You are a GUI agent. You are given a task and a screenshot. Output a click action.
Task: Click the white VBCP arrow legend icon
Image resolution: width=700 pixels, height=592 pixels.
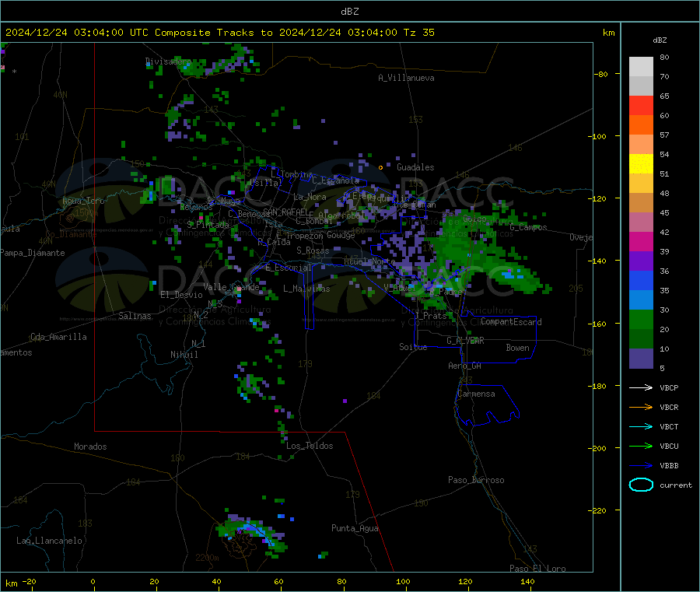tap(641, 387)
